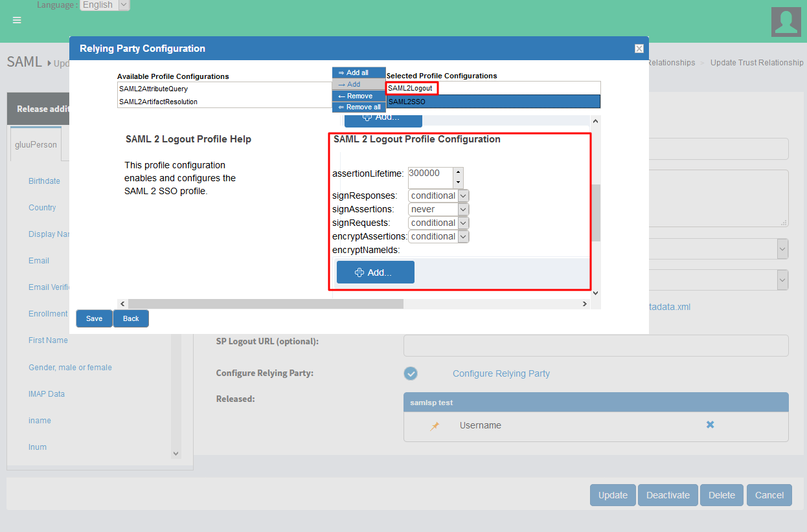Screen dimensions: 807x532
Task: Select the IMAP Data attribute
Action: pyautogui.click(x=47, y=394)
